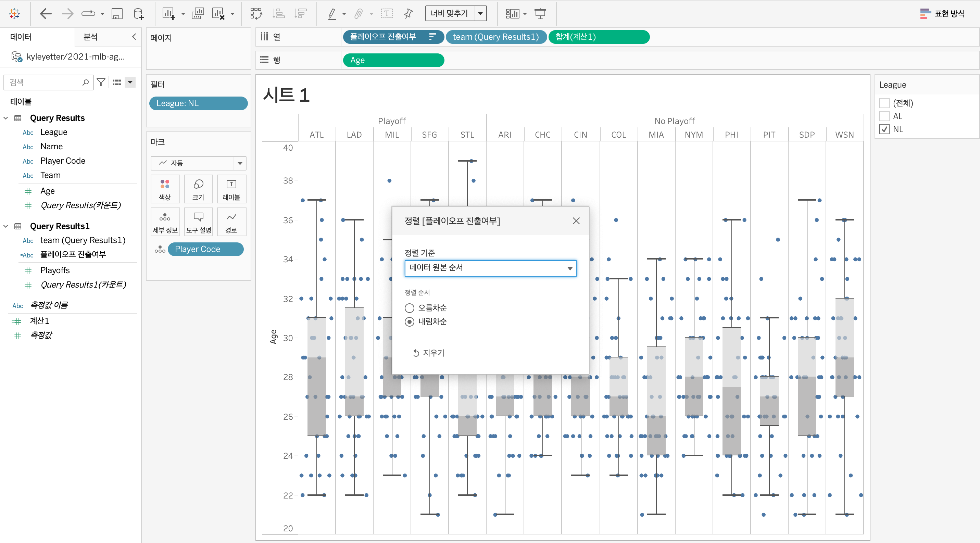Click the team (Query Results1) pill
The height and width of the screenshot is (543, 980).
click(496, 37)
